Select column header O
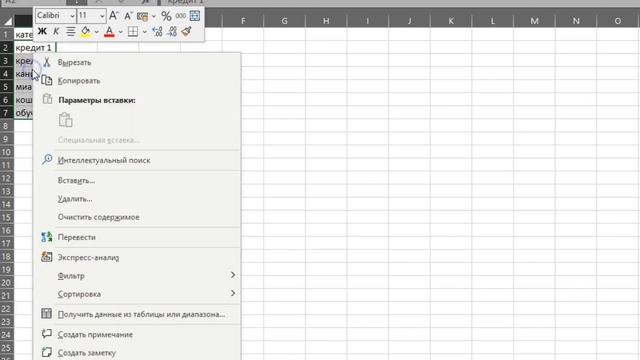 pos(618,21)
